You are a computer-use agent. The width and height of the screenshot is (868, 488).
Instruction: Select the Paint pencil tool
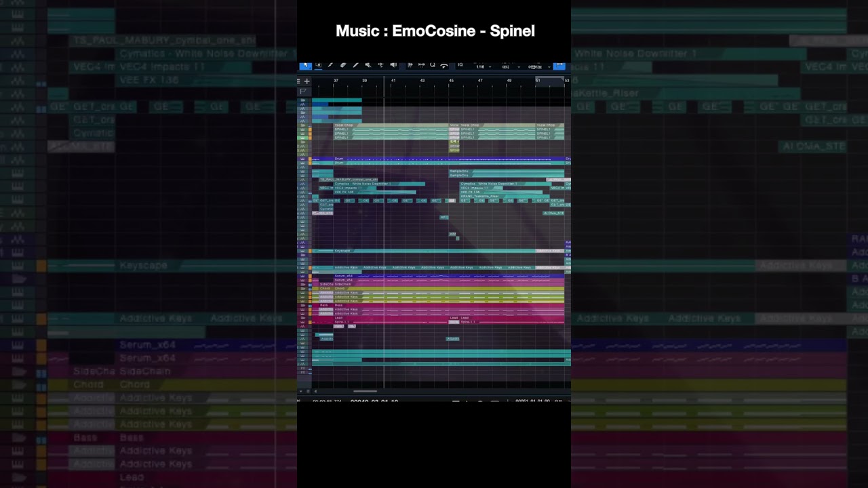click(355, 66)
